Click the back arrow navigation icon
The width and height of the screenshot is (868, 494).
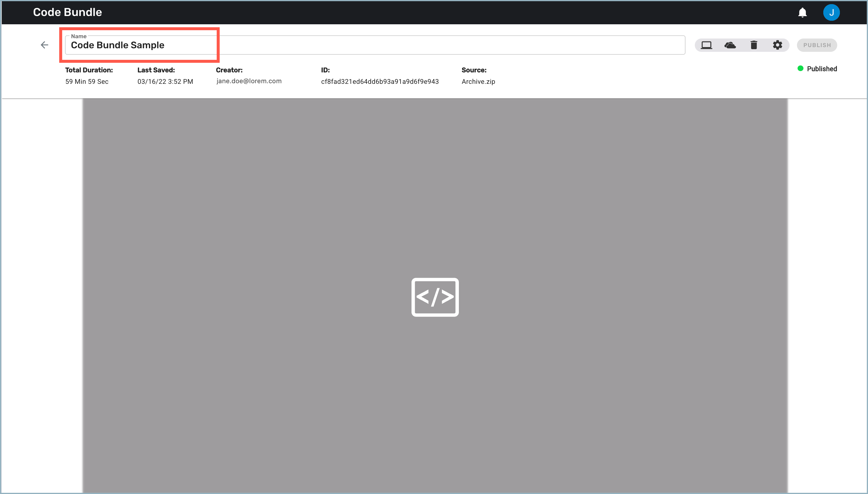(45, 45)
